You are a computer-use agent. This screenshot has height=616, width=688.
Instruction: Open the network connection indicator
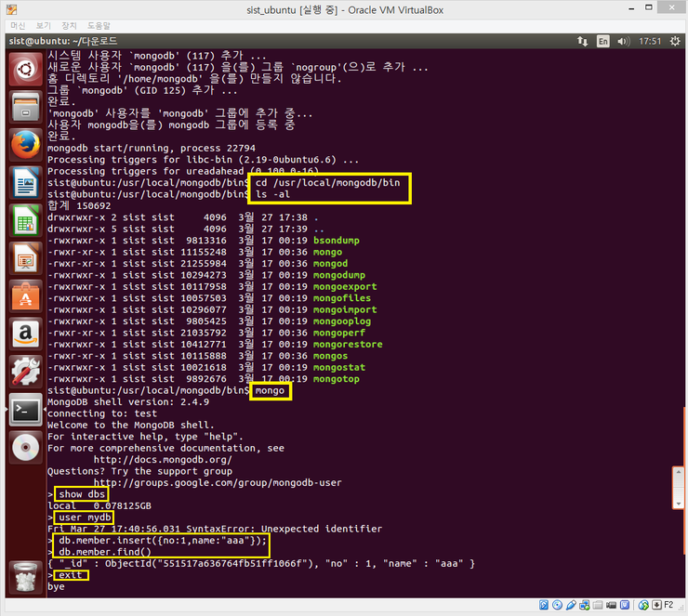click(x=582, y=41)
